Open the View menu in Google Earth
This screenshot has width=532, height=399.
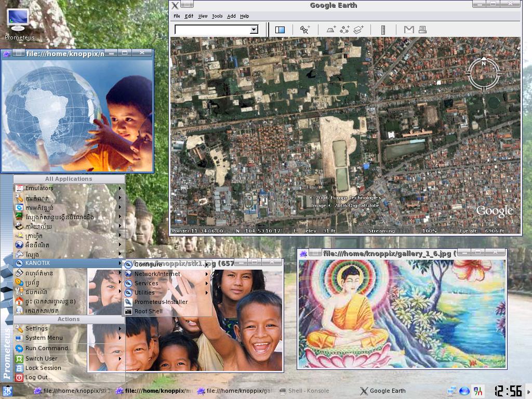coord(203,16)
